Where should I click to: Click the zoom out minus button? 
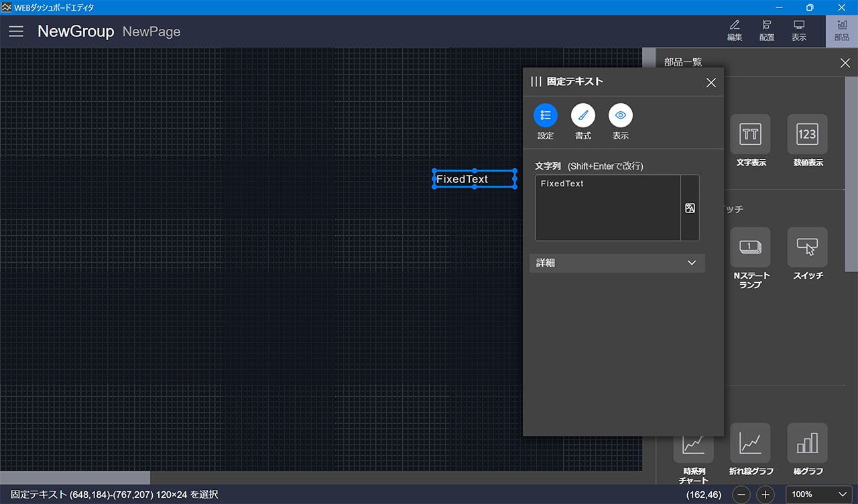[741, 495]
